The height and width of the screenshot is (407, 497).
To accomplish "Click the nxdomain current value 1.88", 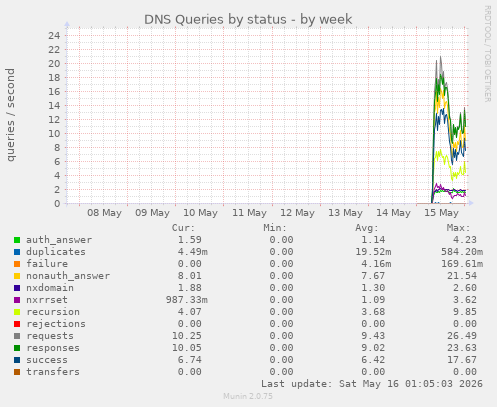I will click(189, 288).
